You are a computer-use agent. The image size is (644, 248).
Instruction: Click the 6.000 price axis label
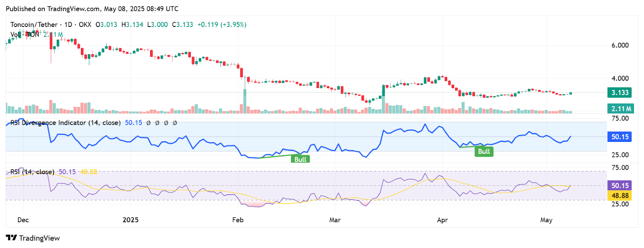(620, 45)
